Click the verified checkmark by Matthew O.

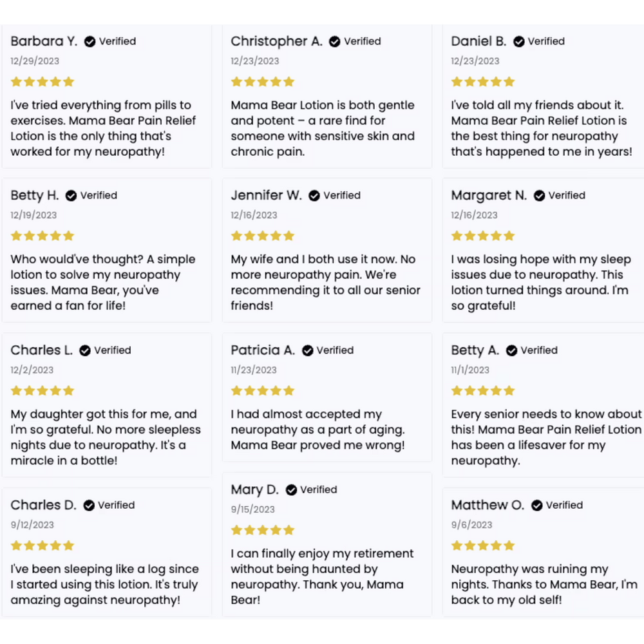pyautogui.click(x=537, y=506)
